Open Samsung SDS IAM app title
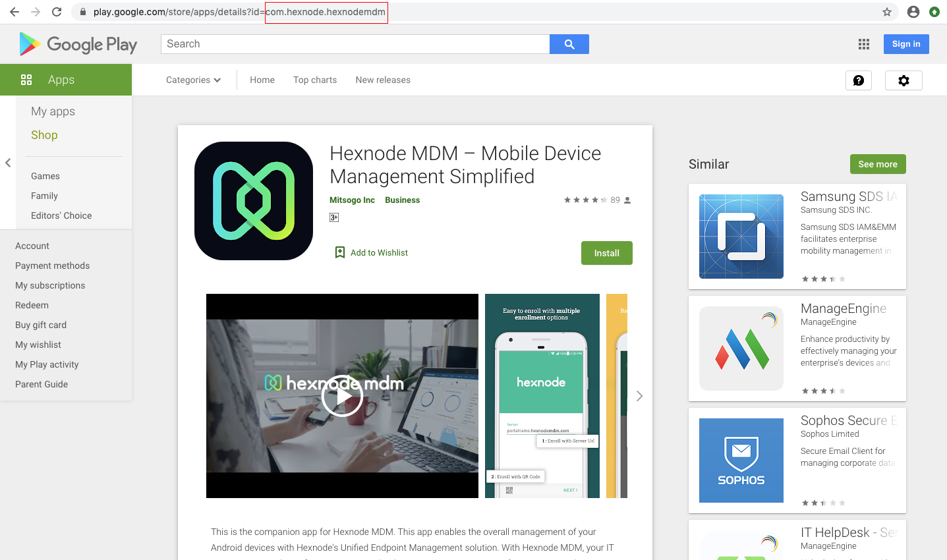This screenshot has width=947, height=560. point(849,196)
